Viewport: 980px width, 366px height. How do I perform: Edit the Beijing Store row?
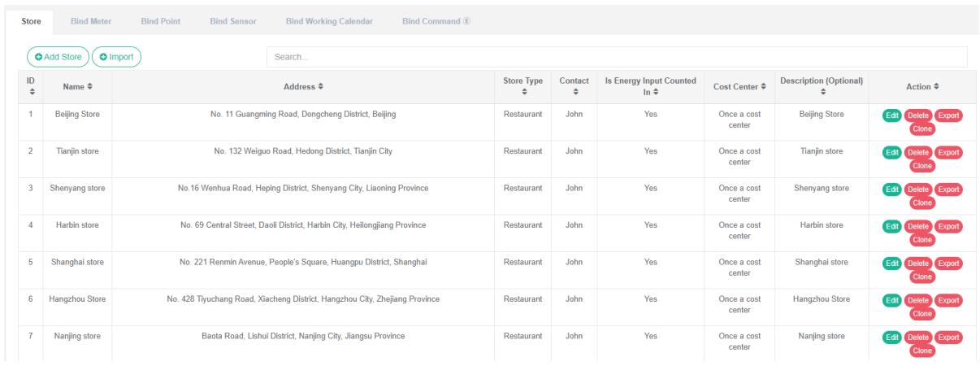pyautogui.click(x=891, y=115)
